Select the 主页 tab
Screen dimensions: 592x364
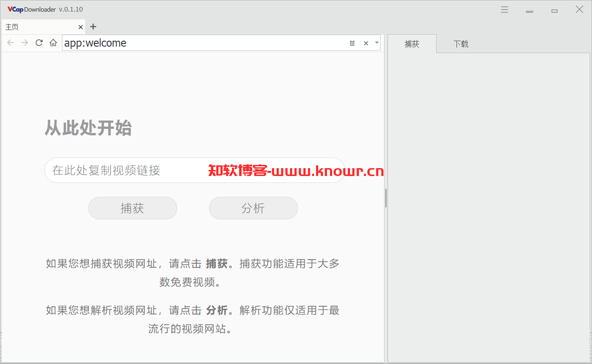(43, 27)
